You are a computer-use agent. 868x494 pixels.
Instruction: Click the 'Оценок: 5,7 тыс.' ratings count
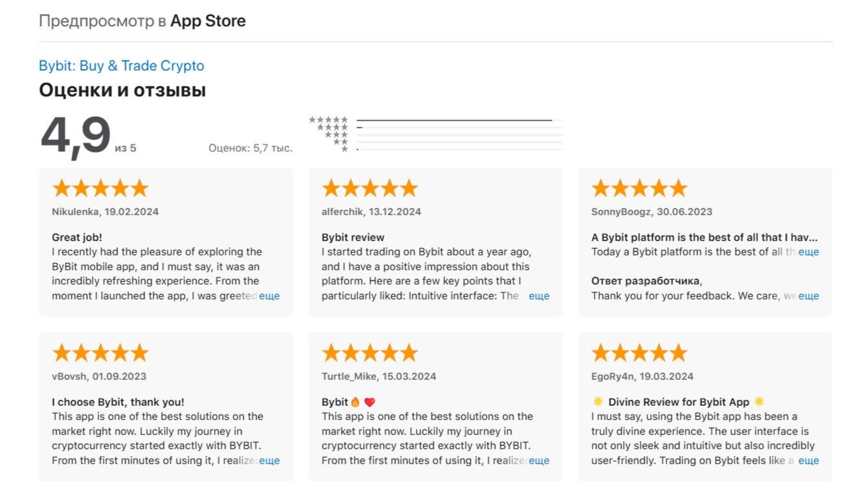pos(251,148)
